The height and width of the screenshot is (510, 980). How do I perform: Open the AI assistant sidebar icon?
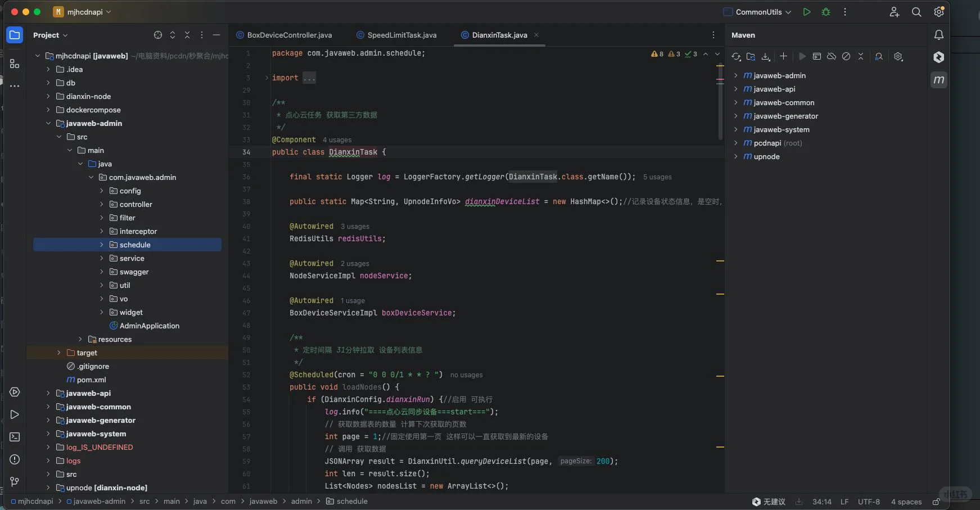pos(938,57)
